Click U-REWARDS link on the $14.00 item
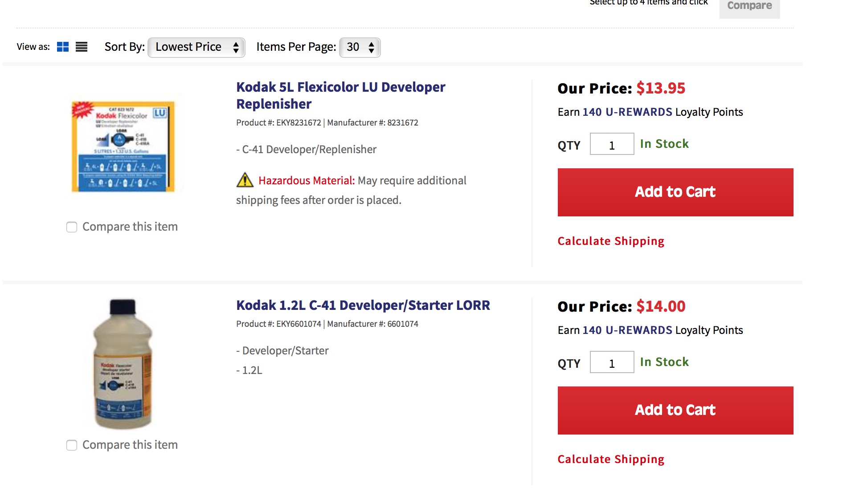859x504 pixels. (x=627, y=330)
